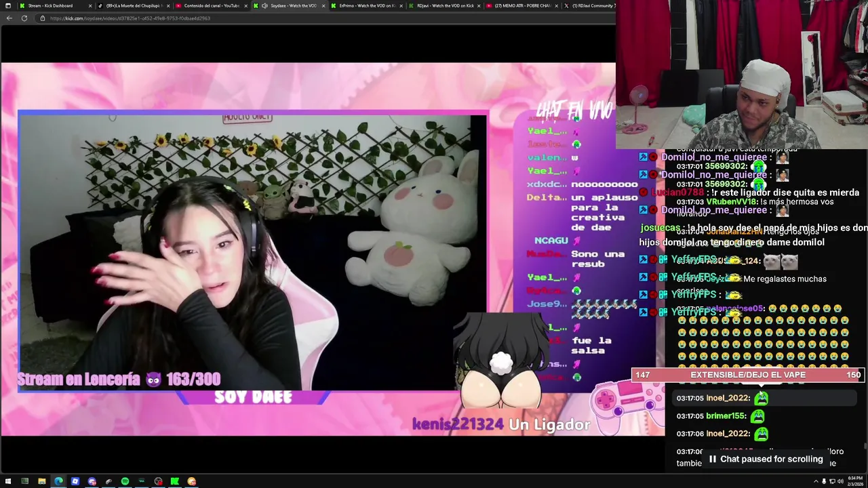Screen dimensions: 868x488
Task: Open network tray icon
Action: coord(832,481)
